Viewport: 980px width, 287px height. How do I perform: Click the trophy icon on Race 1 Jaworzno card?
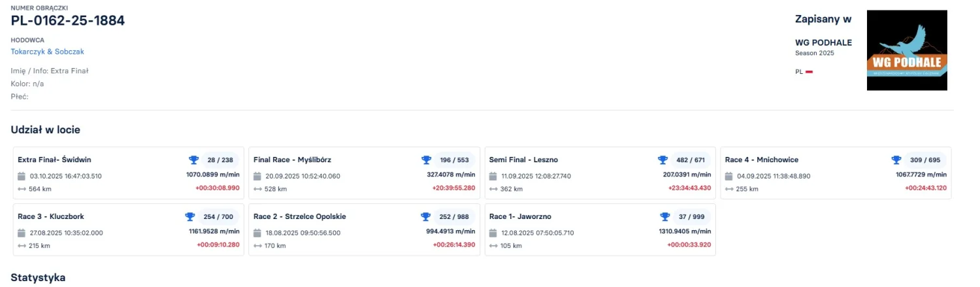point(665,217)
